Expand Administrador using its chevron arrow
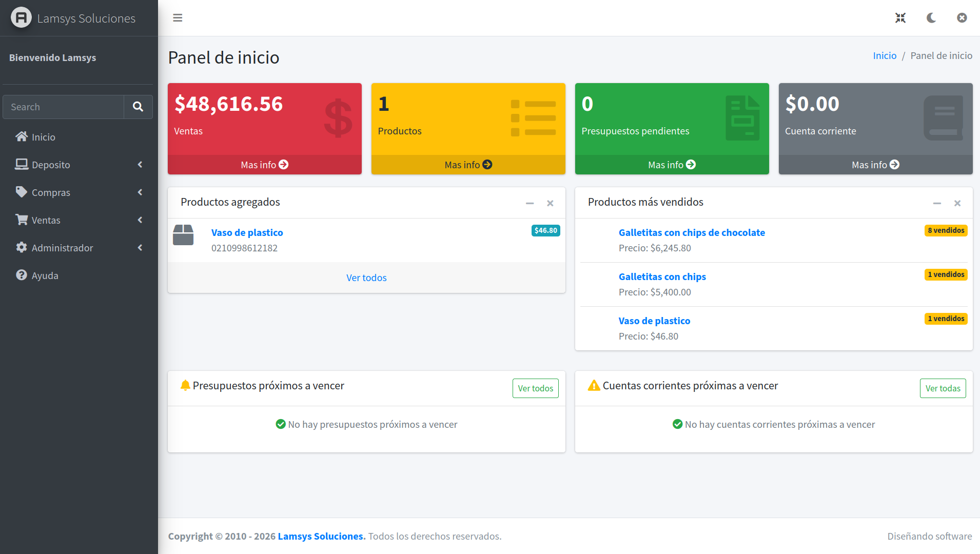Image resolution: width=980 pixels, height=554 pixels. click(x=140, y=248)
